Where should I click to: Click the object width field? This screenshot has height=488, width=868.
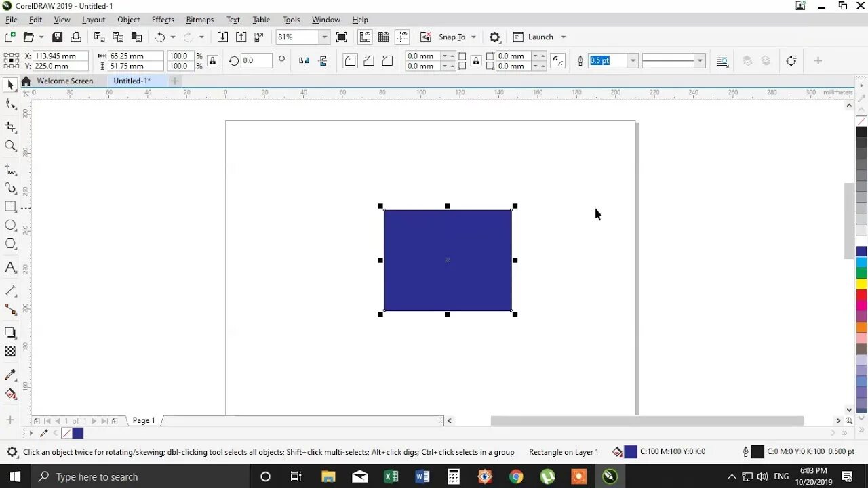[x=136, y=56]
